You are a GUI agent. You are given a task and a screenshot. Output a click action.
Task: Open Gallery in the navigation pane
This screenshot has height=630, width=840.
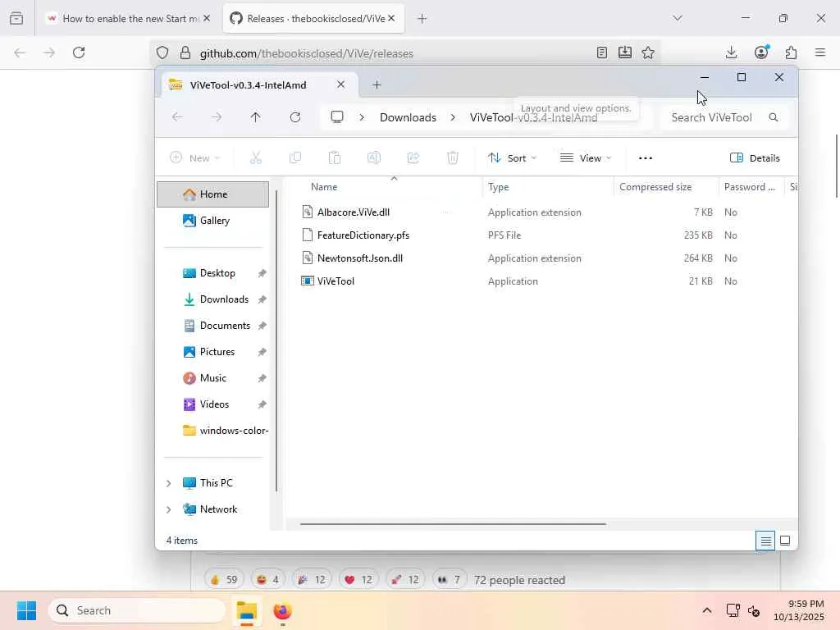(x=212, y=221)
